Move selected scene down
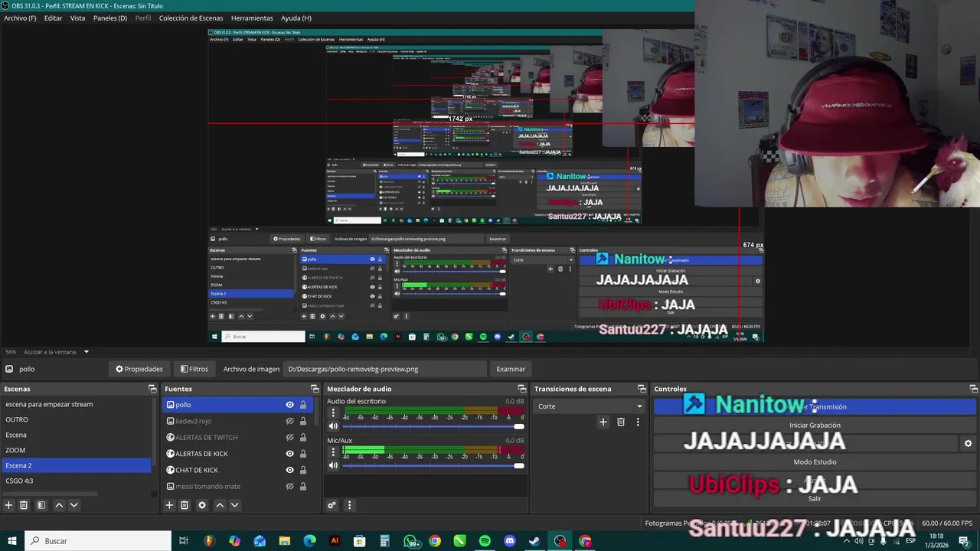The height and width of the screenshot is (551, 980). point(73,505)
